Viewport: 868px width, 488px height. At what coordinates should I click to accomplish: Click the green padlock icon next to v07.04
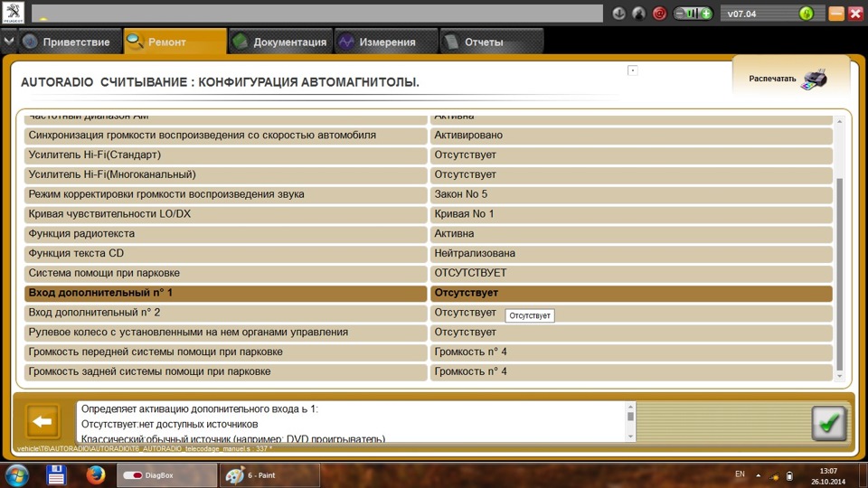[806, 14]
